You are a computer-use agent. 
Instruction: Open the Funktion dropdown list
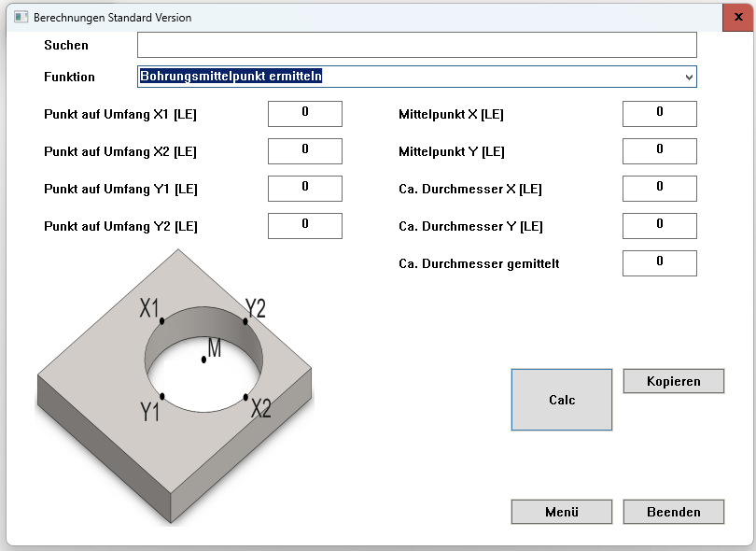[416, 77]
